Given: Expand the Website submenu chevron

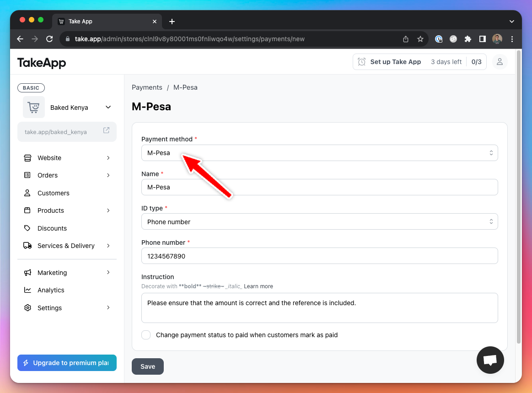Looking at the screenshot, I should click(108, 158).
